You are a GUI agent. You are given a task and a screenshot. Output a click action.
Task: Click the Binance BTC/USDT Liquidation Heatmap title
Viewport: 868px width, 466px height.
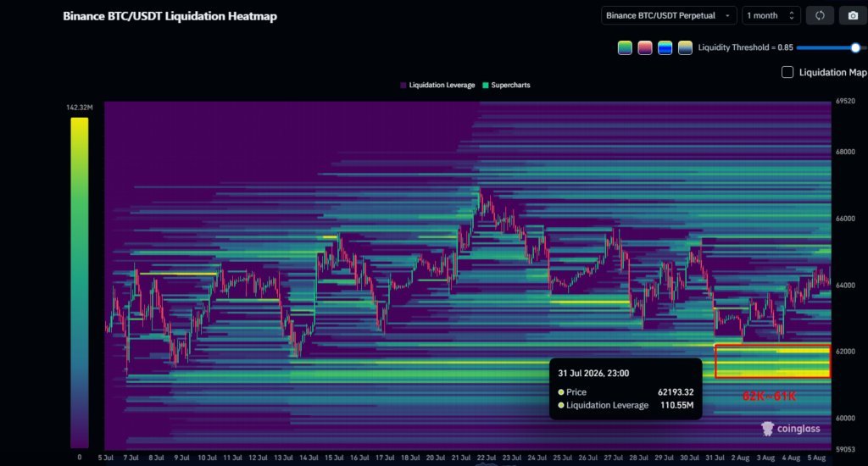170,16
